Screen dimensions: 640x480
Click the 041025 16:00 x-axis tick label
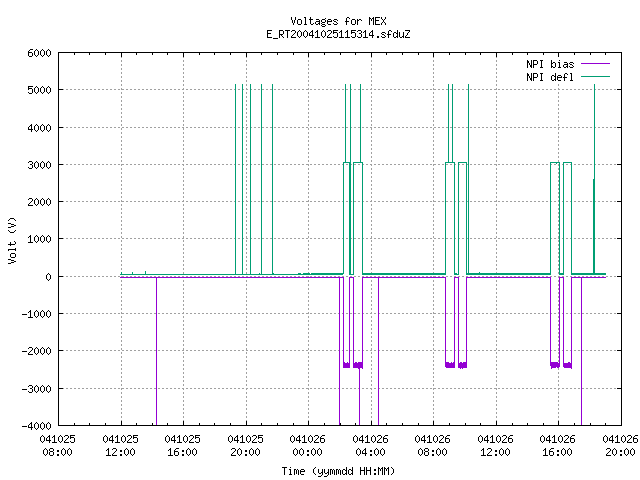click(x=182, y=445)
